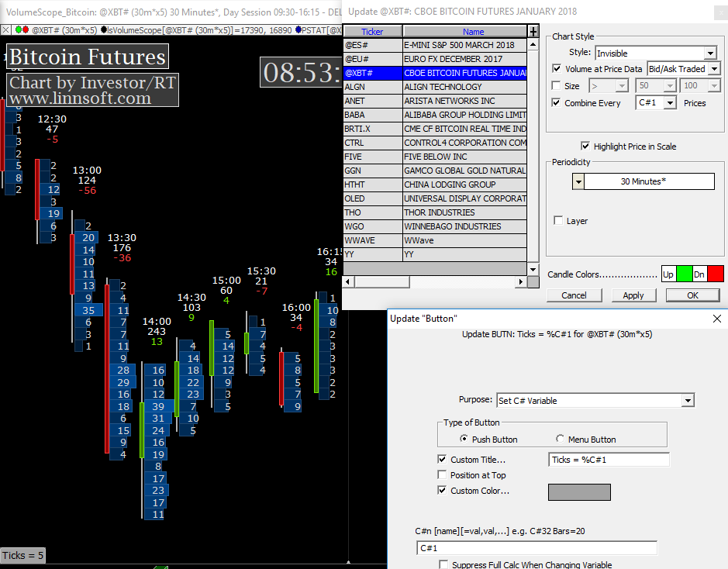Screen dimensions: 728x569
Task: Select the Menu Button radio option
Action: pyautogui.click(x=560, y=439)
